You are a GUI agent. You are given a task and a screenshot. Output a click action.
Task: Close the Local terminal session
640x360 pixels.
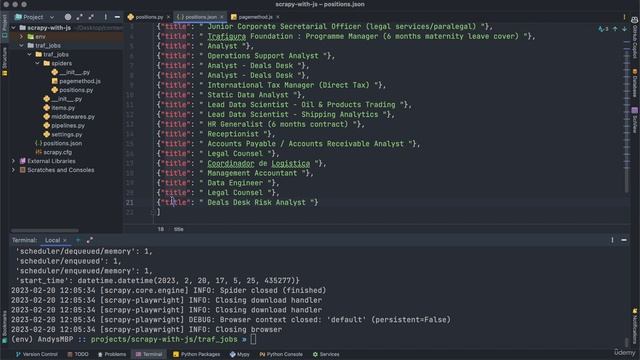click(65, 240)
